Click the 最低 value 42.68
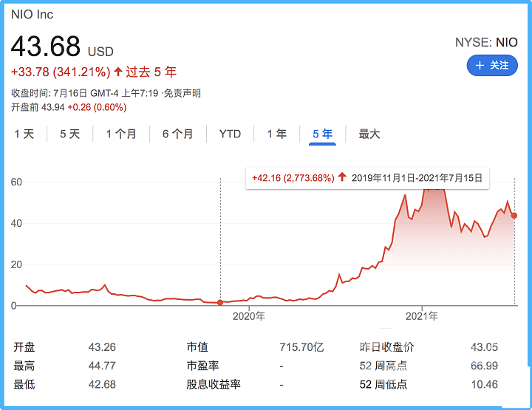This screenshot has width=532, height=410. point(102,385)
